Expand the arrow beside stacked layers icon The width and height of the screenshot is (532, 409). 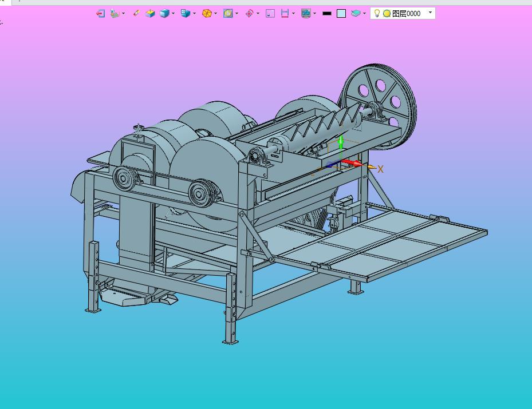coord(124,14)
